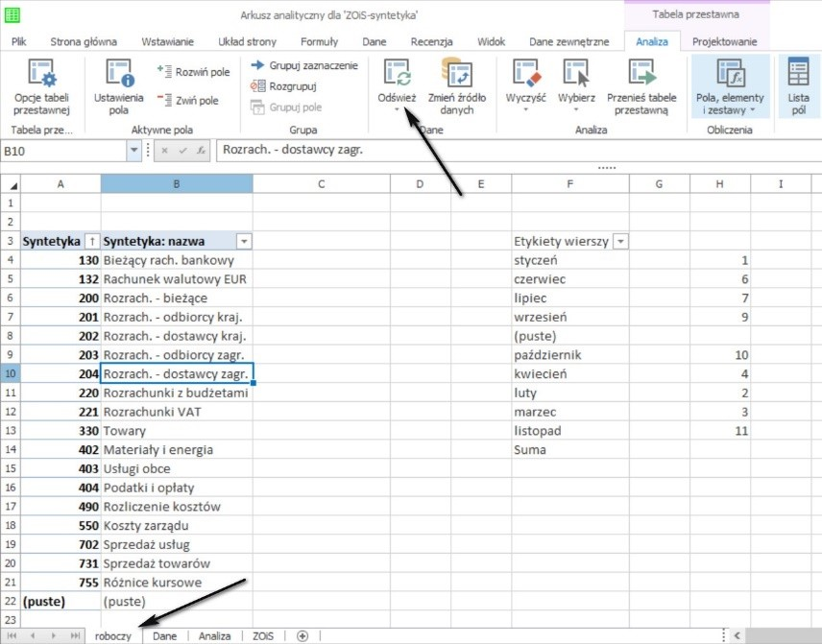Select cell Bieżący rach. bankowy

pos(177,260)
